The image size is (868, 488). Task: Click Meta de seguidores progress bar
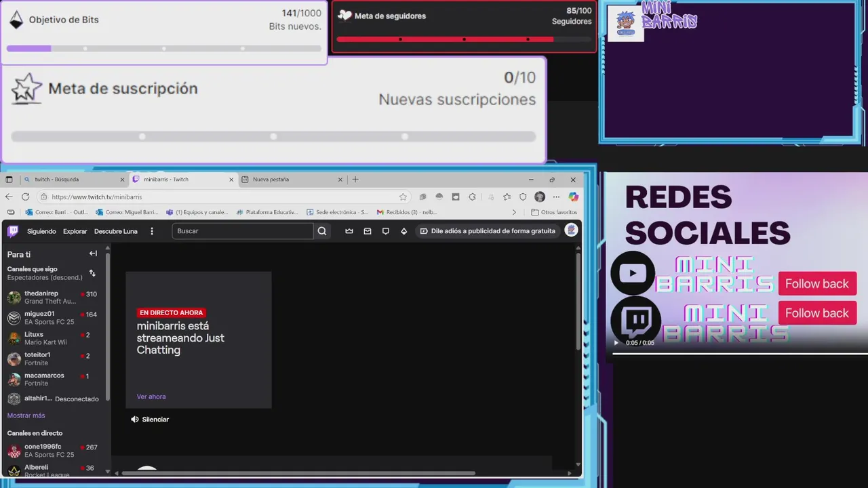coord(464,39)
